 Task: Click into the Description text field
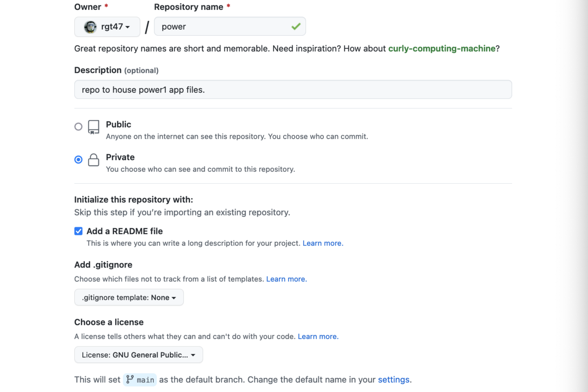293,90
